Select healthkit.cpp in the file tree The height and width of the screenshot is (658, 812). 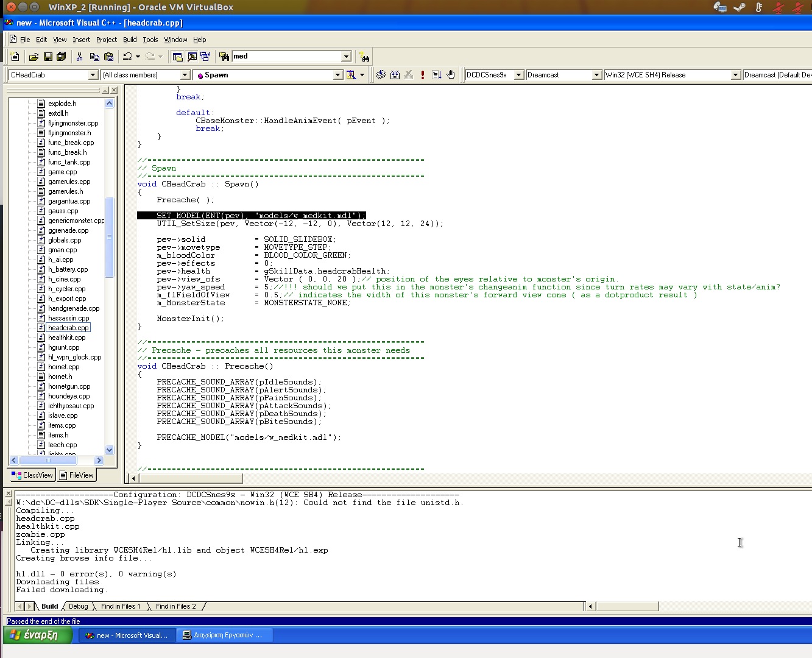coord(67,338)
